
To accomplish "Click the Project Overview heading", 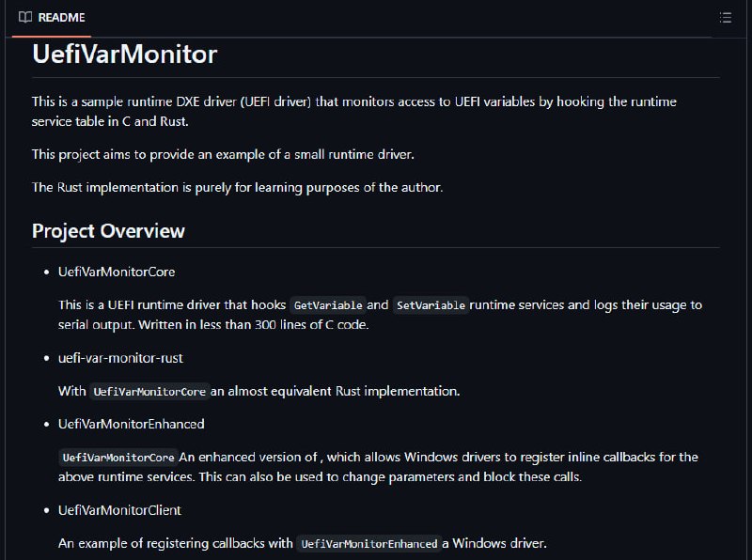I will point(108,231).
